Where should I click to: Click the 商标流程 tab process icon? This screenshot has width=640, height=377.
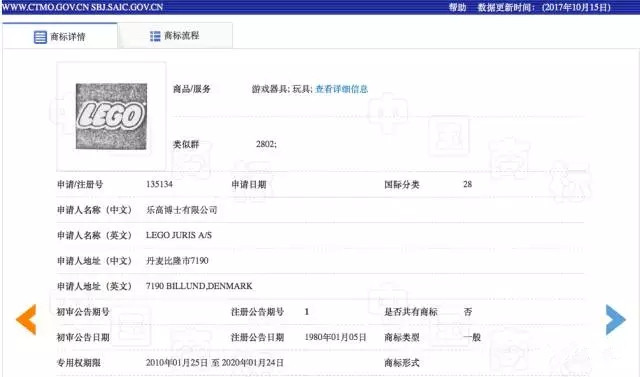point(155,36)
